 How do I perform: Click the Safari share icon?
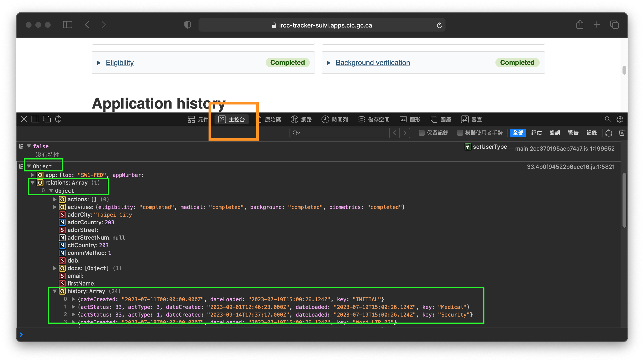580,25
